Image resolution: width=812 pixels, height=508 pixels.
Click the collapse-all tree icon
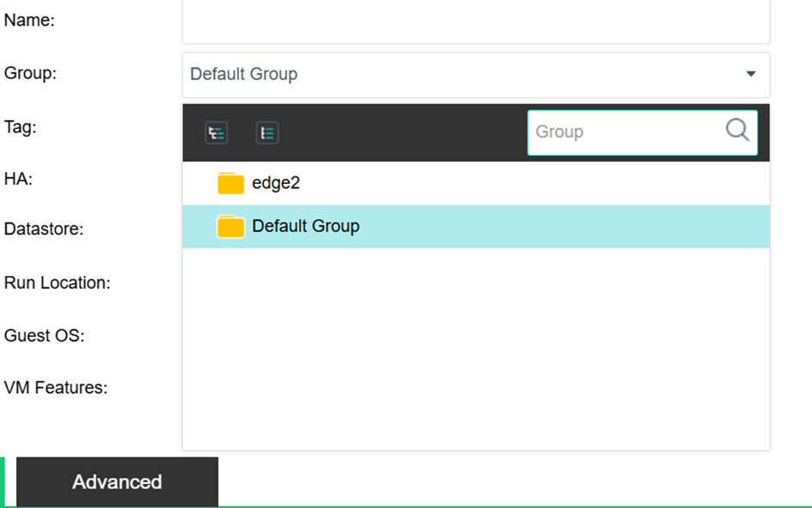pyautogui.click(x=267, y=133)
